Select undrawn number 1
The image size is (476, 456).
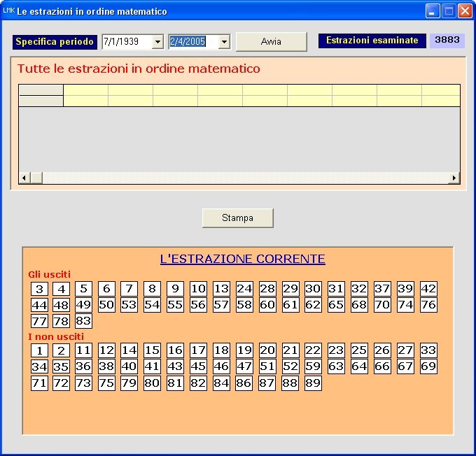[39, 350]
